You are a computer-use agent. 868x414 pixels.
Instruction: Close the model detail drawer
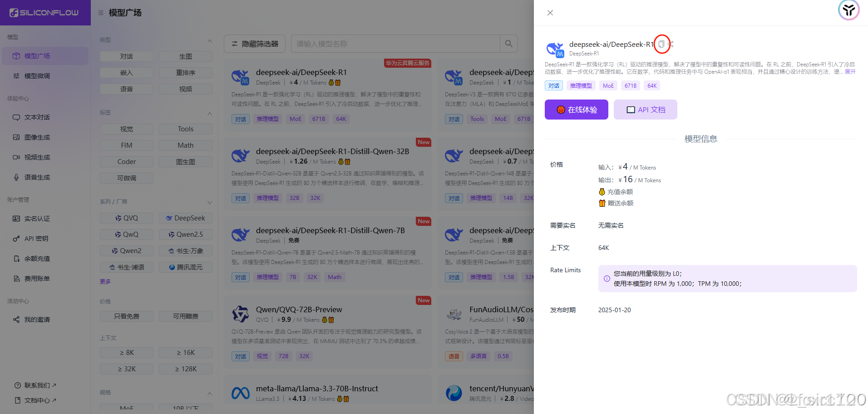550,13
